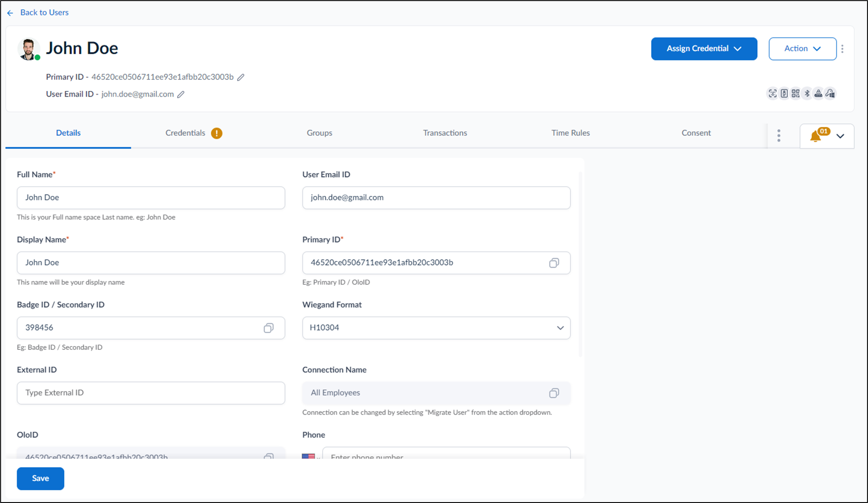The width and height of the screenshot is (868, 503).
Task: Switch to the Credentials tab
Action: (x=185, y=133)
